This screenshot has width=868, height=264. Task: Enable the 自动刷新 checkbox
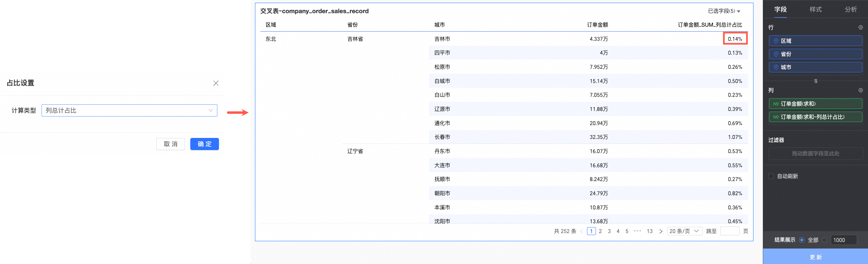click(771, 176)
